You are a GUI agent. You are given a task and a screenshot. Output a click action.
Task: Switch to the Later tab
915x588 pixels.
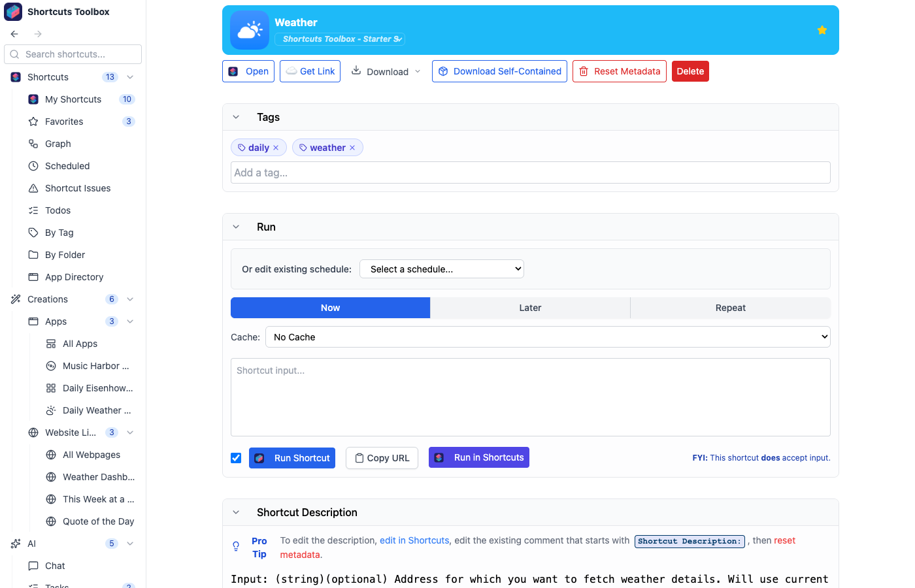point(530,308)
